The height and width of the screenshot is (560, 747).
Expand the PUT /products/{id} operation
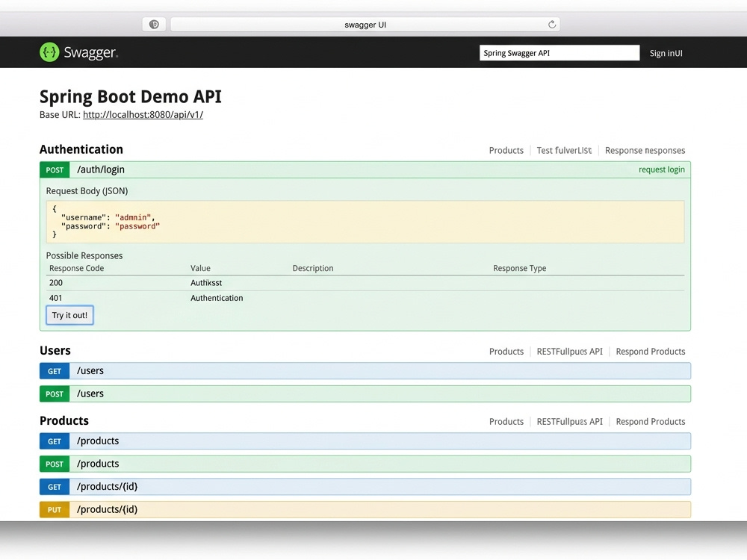pyautogui.click(x=365, y=509)
